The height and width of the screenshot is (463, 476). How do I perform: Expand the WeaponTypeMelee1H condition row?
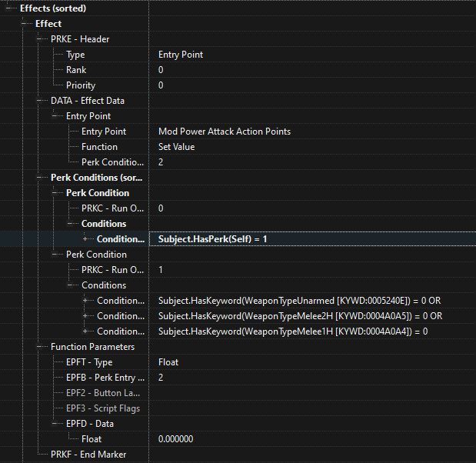(85, 331)
